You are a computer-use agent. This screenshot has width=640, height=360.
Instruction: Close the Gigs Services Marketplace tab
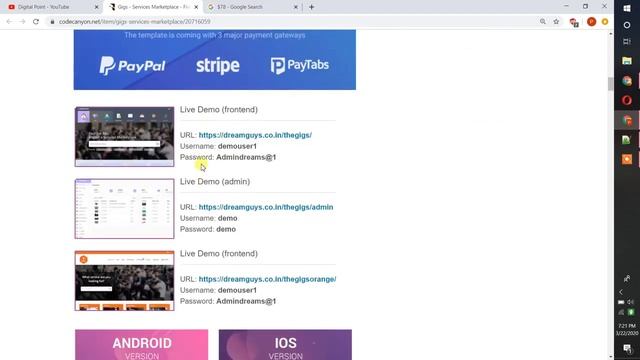(196, 7)
